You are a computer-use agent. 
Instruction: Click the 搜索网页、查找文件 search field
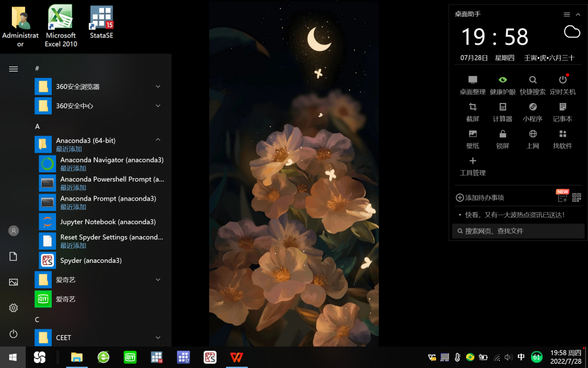pos(518,231)
